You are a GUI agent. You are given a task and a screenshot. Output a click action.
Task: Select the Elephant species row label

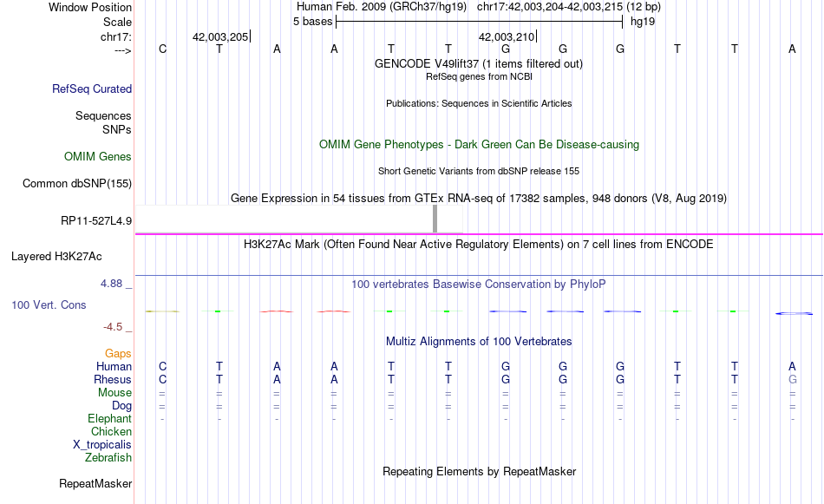[109, 419]
